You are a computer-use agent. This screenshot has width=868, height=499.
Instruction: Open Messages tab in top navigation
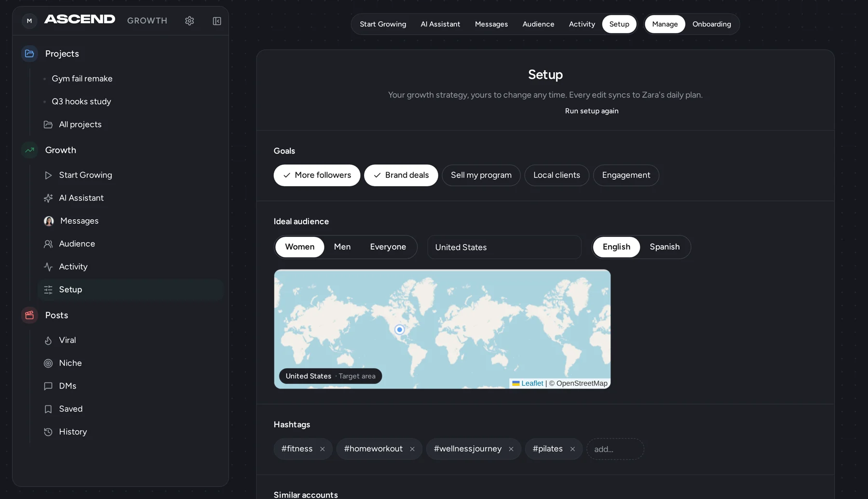[x=491, y=24]
